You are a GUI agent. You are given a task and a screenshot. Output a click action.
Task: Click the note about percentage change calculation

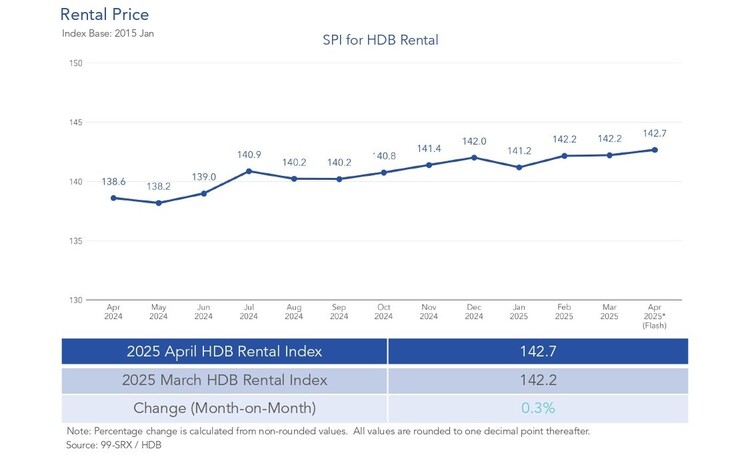[328, 431]
